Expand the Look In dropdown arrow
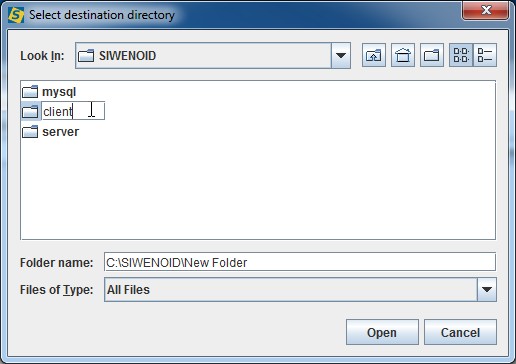 coord(341,55)
